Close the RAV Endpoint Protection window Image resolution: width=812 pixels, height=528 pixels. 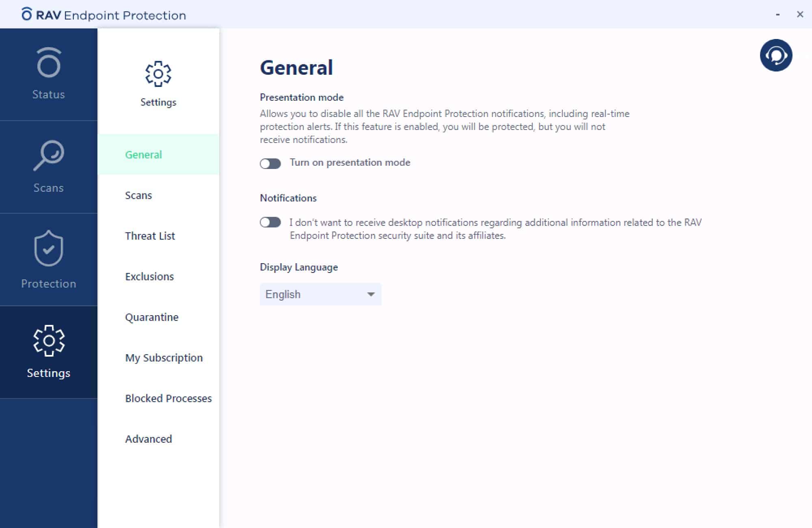pos(800,15)
